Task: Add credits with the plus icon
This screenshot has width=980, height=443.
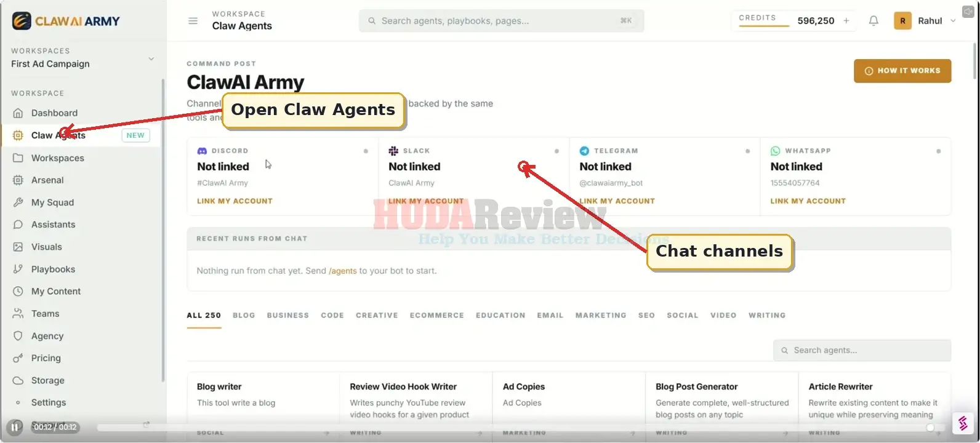Action: (x=846, y=21)
